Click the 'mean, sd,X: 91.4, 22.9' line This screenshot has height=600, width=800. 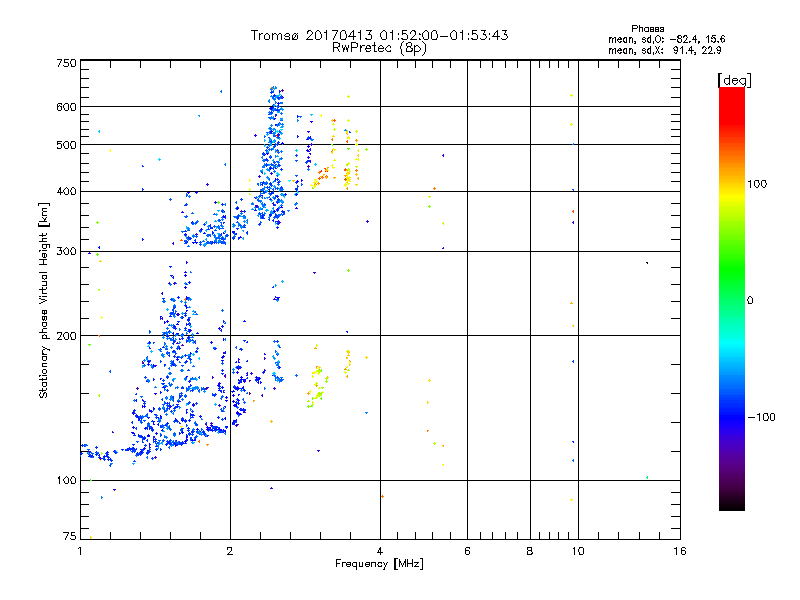click(x=664, y=50)
